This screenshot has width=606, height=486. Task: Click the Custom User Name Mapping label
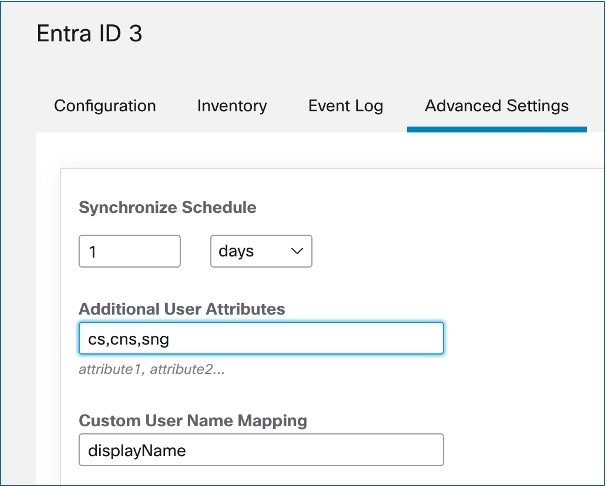(x=193, y=420)
